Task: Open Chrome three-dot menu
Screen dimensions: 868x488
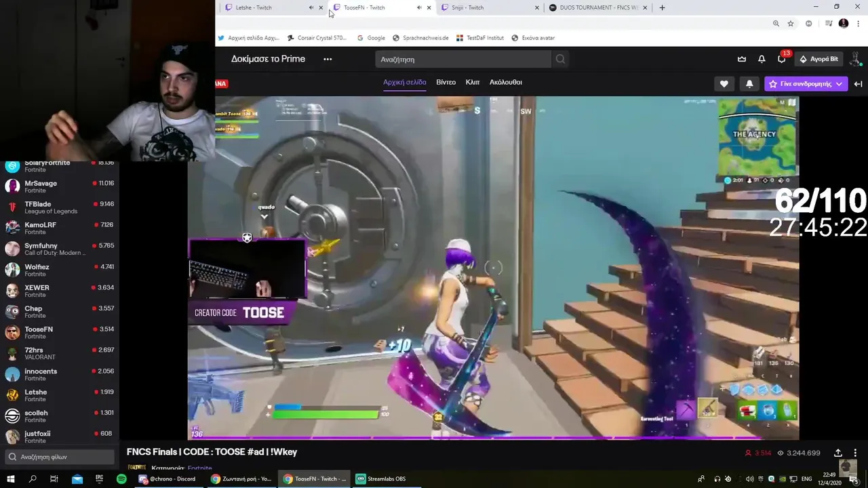Action: click(x=859, y=23)
